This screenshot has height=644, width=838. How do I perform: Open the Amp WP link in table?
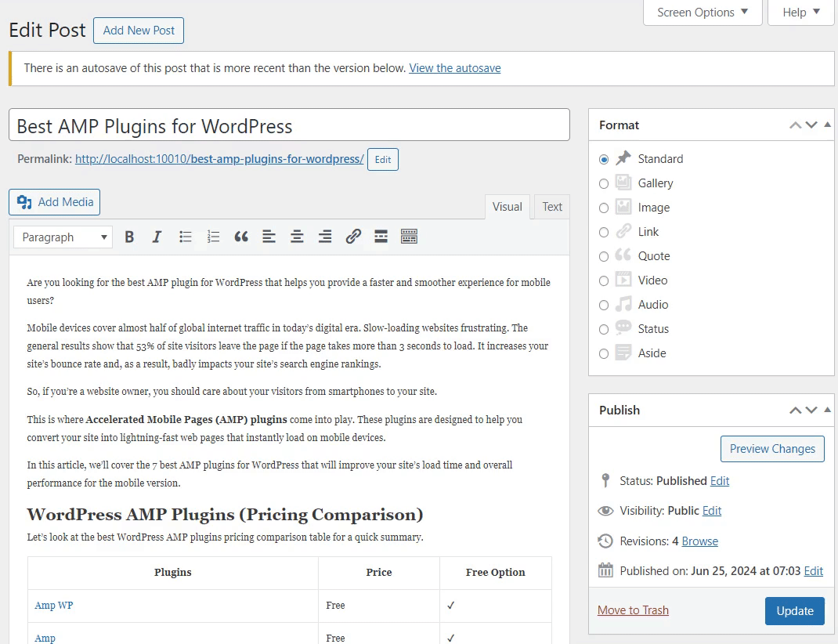point(53,605)
